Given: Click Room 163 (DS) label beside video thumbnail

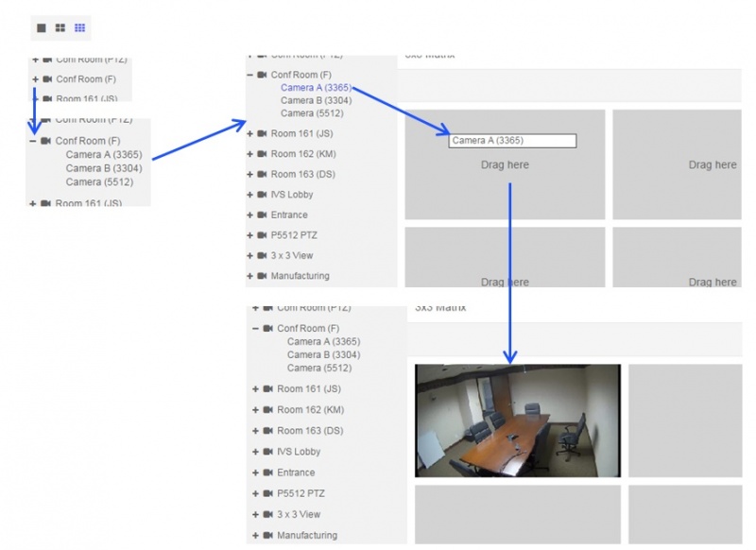Looking at the screenshot, I should click(310, 431).
